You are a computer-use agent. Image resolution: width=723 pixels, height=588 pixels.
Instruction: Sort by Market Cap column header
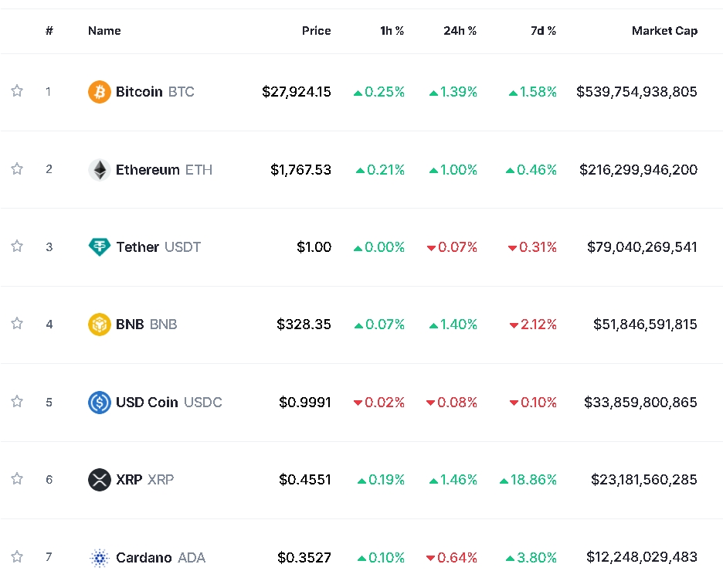click(664, 31)
